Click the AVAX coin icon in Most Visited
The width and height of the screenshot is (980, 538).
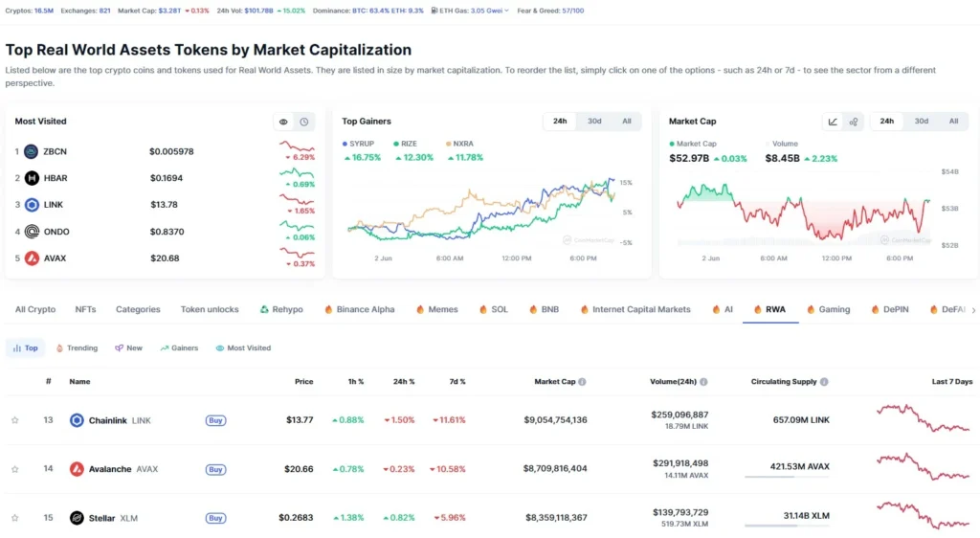point(32,258)
